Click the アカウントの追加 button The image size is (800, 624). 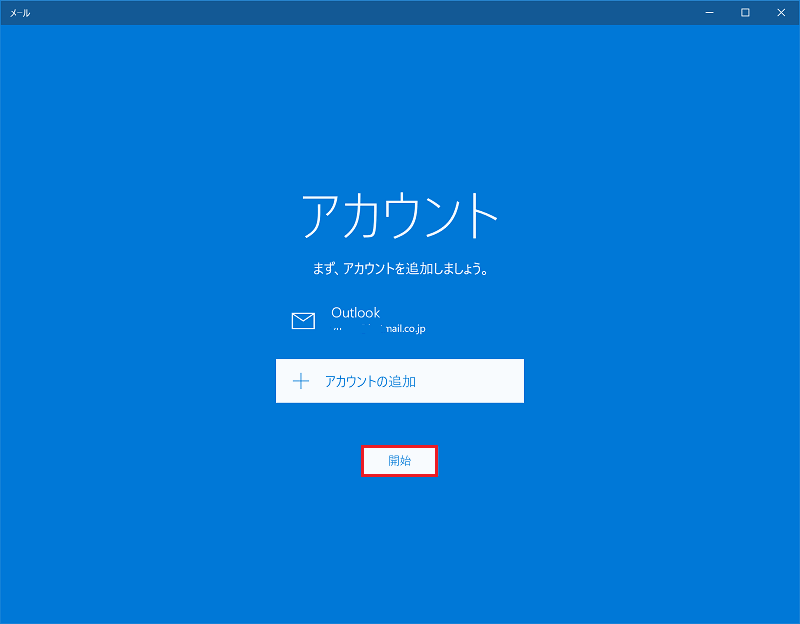[399, 381]
